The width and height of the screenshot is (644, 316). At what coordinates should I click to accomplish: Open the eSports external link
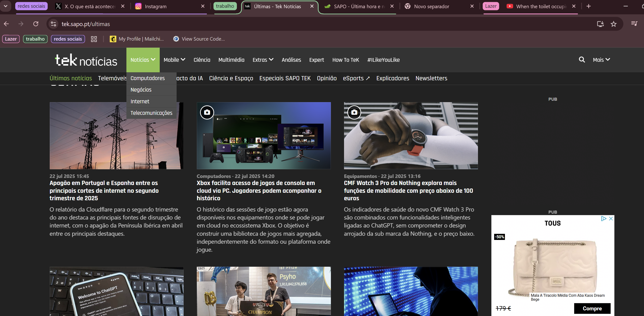pos(356,78)
